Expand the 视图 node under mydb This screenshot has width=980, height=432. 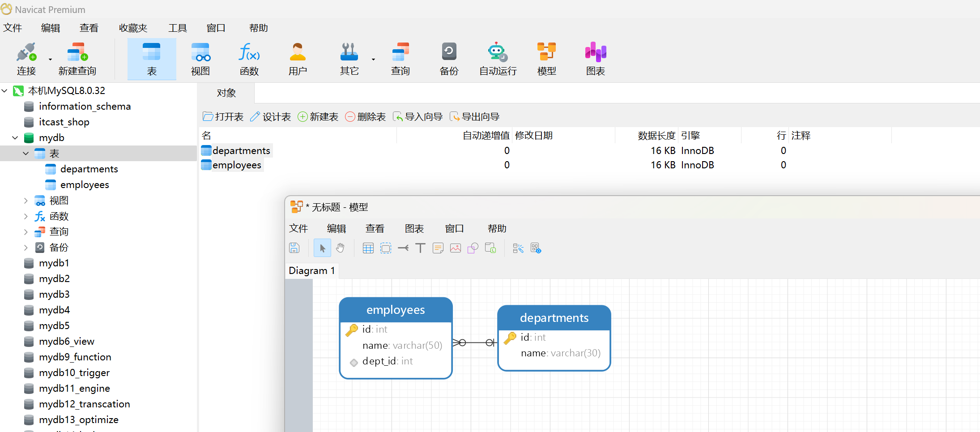[x=26, y=200]
